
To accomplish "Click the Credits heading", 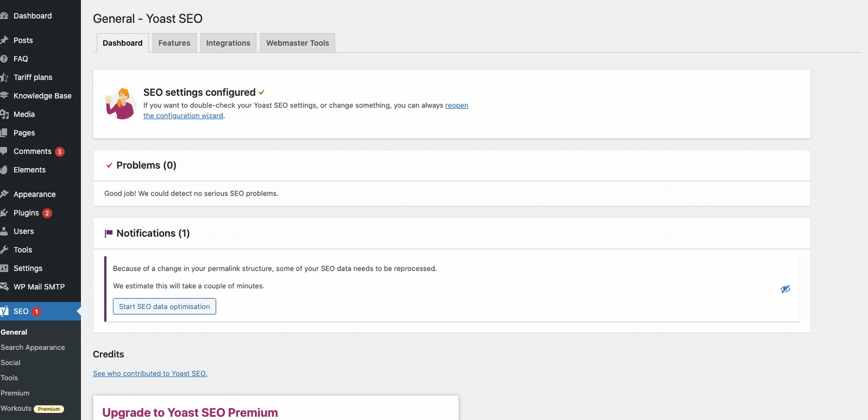I will (x=109, y=354).
